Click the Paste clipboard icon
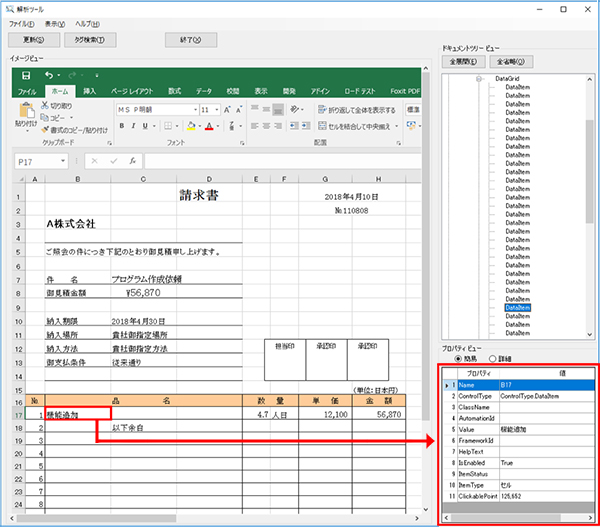Screen dimensions: 600x527 26,110
